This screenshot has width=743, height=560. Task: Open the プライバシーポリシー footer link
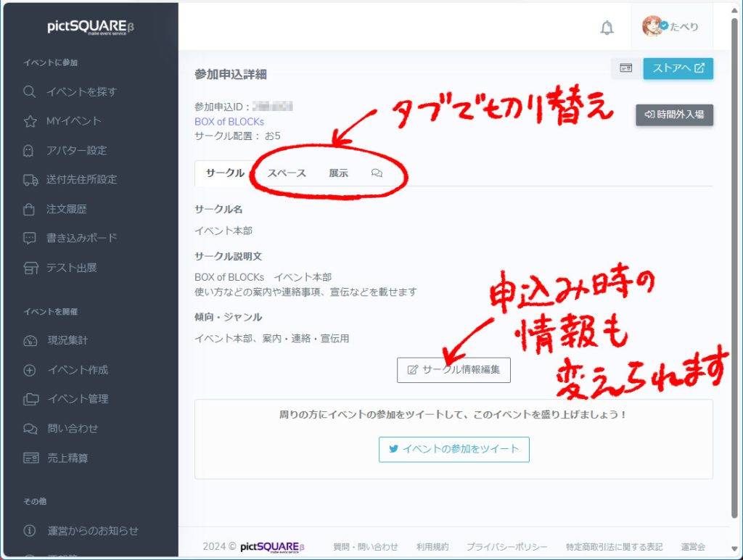(x=506, y=547)
